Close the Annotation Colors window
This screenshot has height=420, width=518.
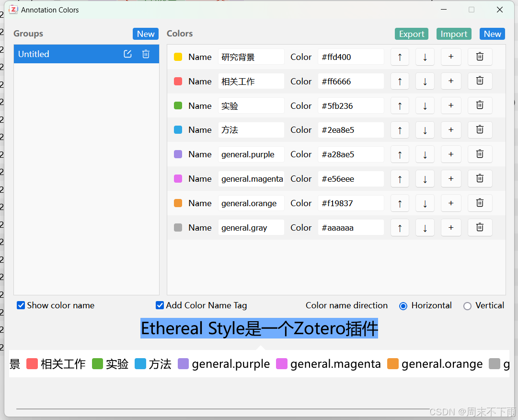pos(499,10)
